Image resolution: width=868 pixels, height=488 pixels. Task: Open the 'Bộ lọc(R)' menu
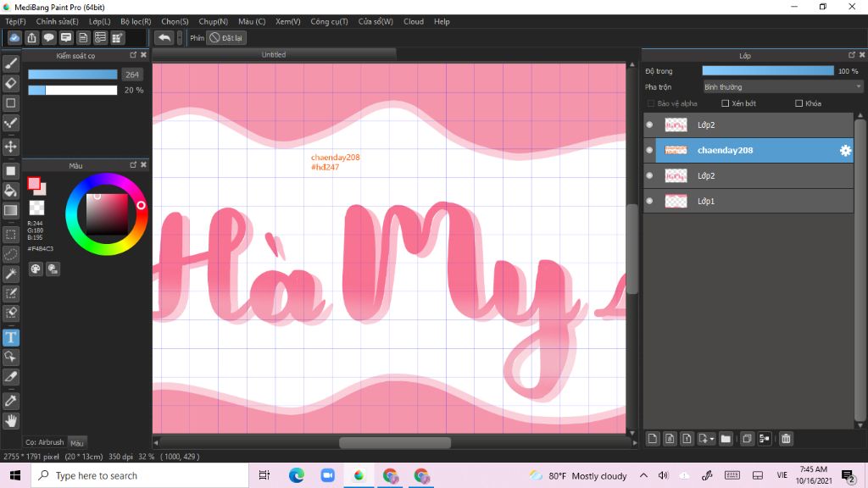136,21
